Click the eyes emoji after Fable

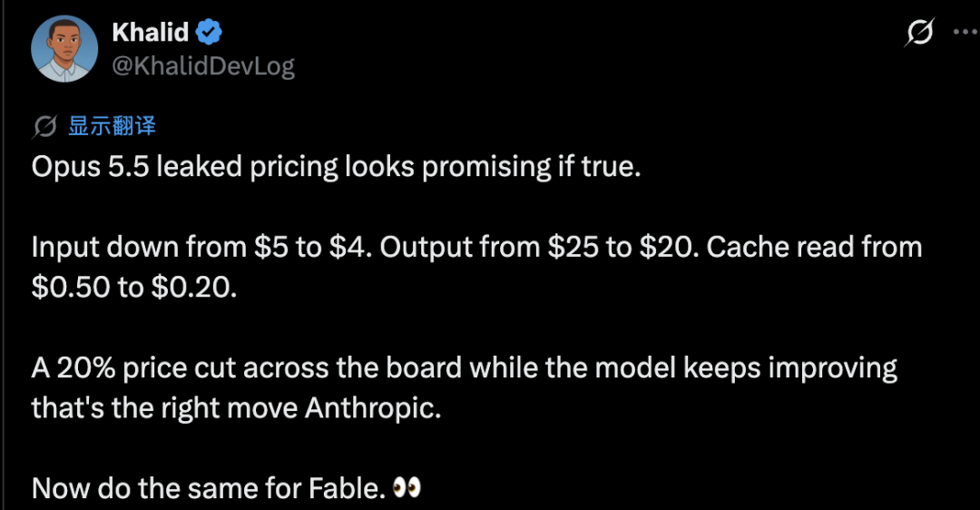tap(407, 487)
